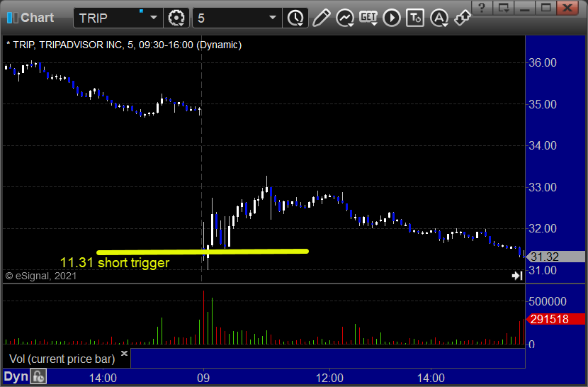Maximize the Chart window
The width and height of the screenshot is (588, 387).
point(546,7)
